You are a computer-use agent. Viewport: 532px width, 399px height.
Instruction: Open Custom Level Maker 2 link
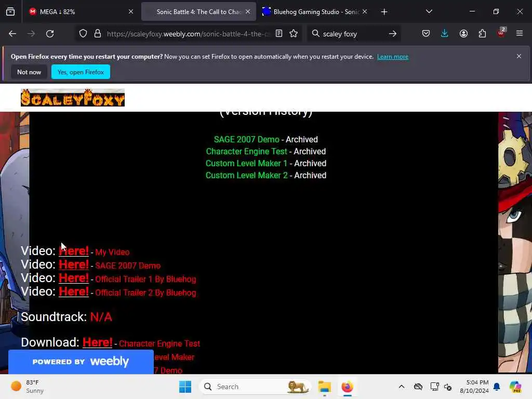click(247, 176)
